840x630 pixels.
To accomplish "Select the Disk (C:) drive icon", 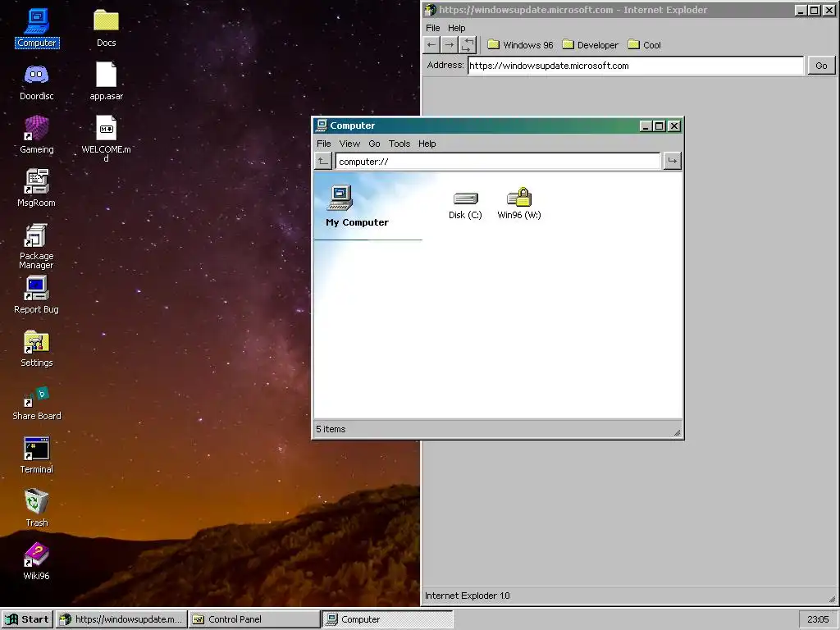I will [465, 205].
